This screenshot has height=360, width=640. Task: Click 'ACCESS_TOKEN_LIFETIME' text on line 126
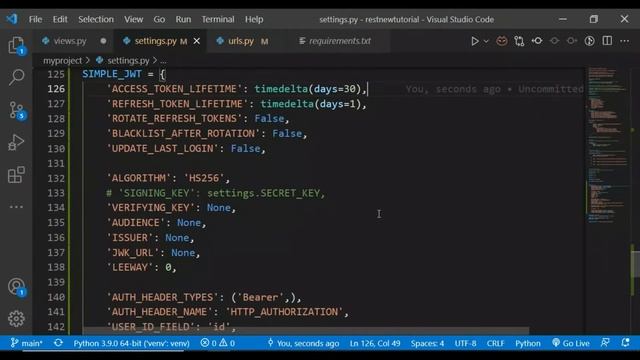click(174, 89)
